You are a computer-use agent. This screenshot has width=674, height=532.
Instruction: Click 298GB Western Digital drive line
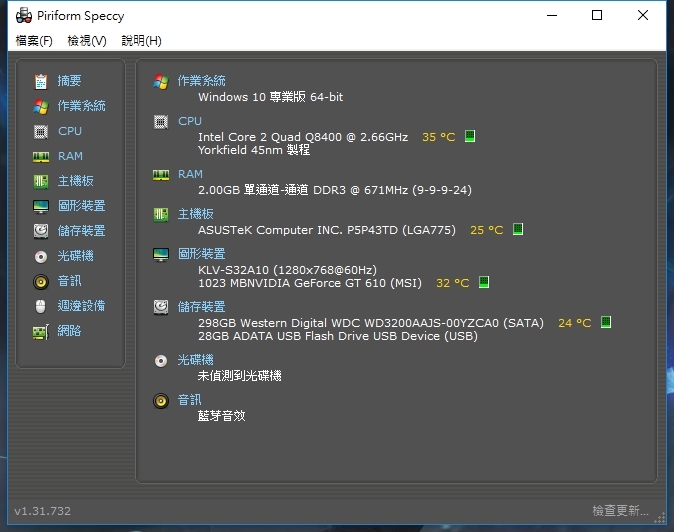pos(371,323)
